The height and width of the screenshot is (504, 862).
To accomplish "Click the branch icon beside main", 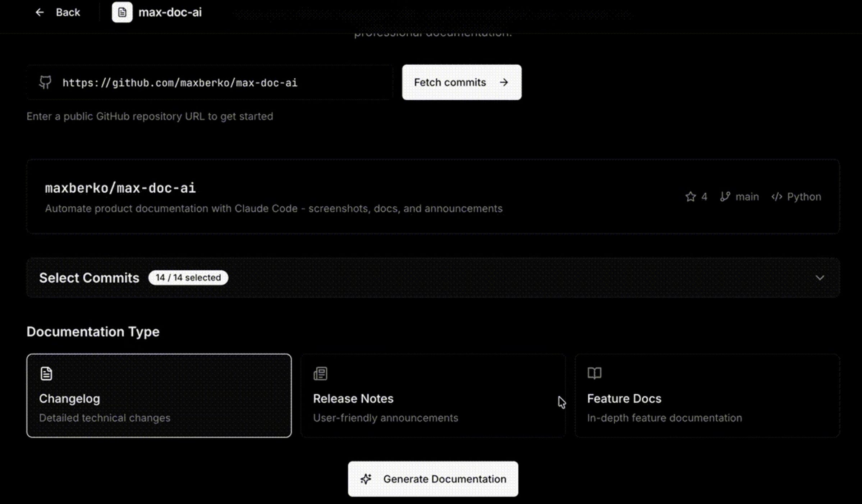I will click(x=725, y=197).
